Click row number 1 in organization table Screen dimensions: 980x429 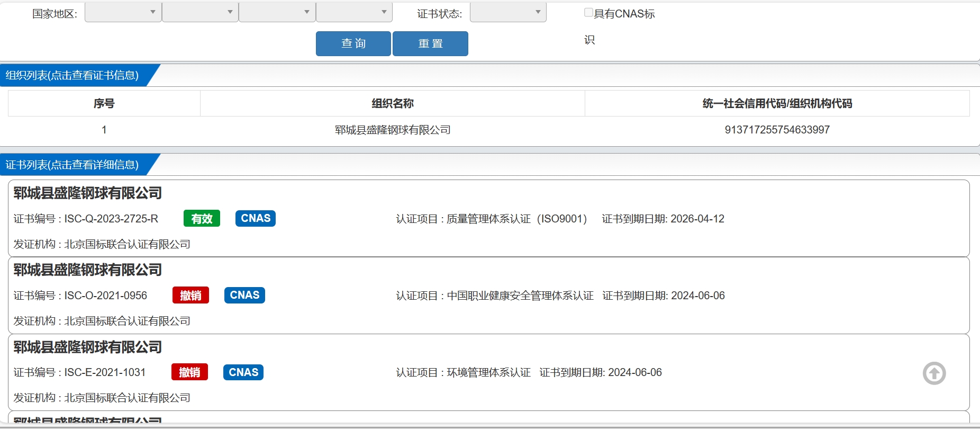[104, 130]
